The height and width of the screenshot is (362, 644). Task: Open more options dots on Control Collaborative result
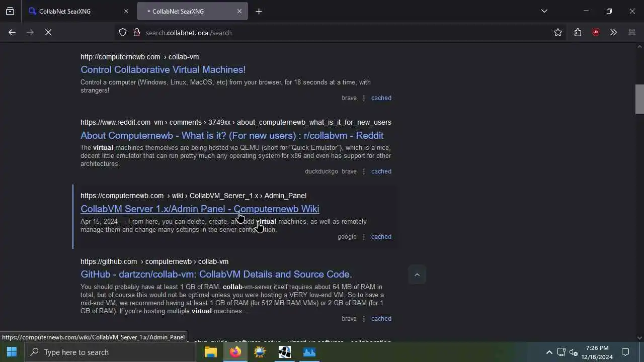[364, 98]
